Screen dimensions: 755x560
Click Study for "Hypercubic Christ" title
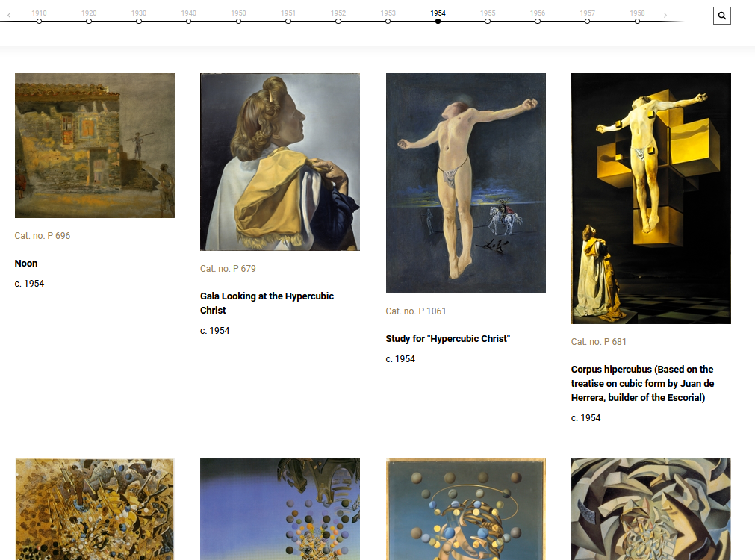448,338
